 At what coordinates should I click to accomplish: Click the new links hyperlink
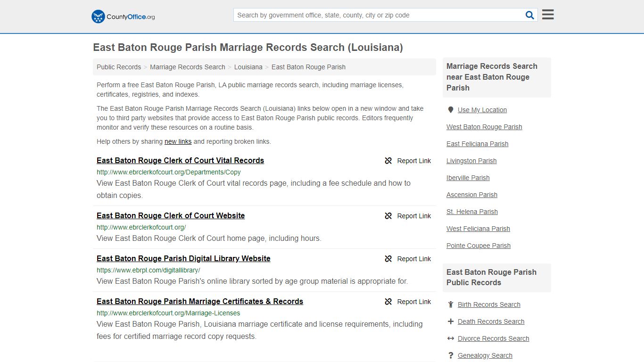pyautogui.click(x=178, y=141)
